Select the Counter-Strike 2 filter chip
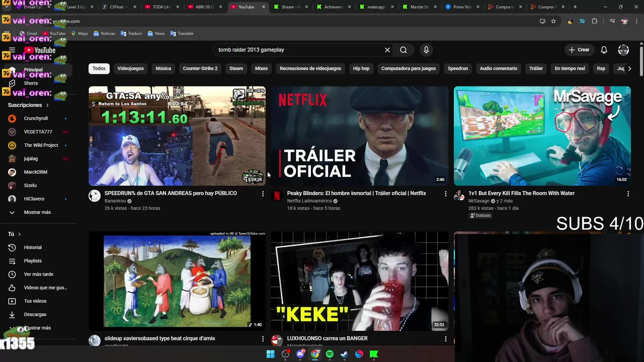 200,68
